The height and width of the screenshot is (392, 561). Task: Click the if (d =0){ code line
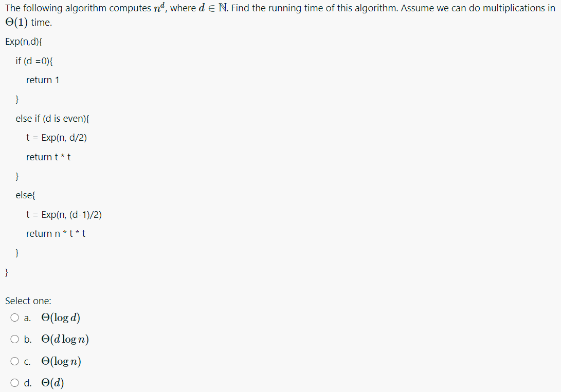34,61
